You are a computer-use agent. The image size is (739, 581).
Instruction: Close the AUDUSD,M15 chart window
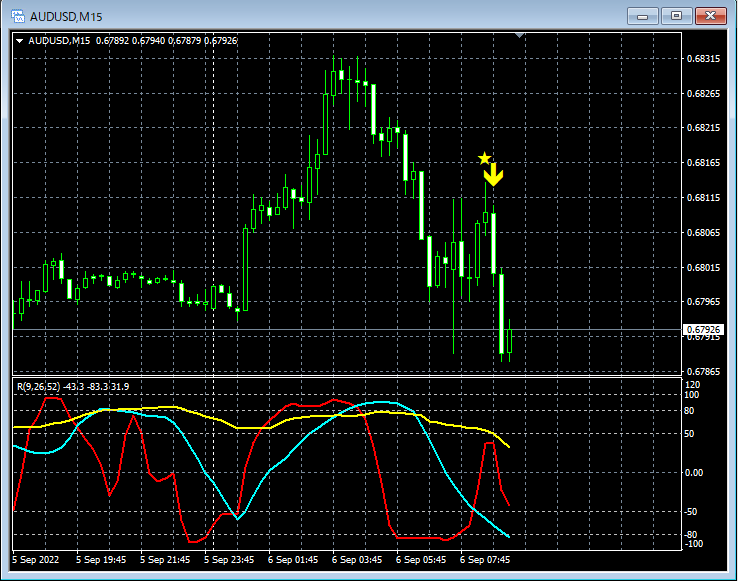(710, 16)
